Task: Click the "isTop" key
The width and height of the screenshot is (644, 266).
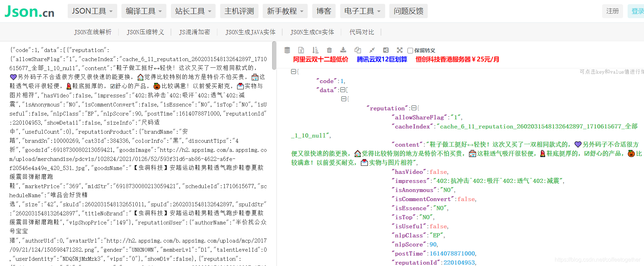Action: click(404, 217)
